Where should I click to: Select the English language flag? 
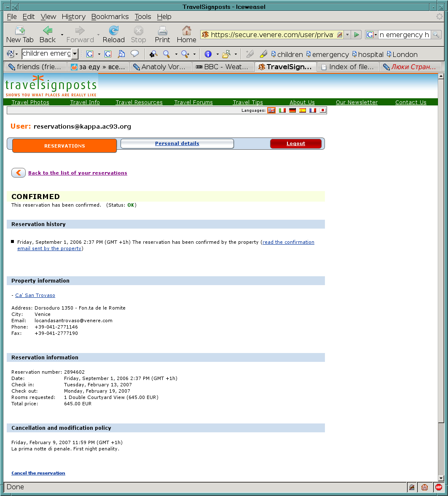[271, 111]
